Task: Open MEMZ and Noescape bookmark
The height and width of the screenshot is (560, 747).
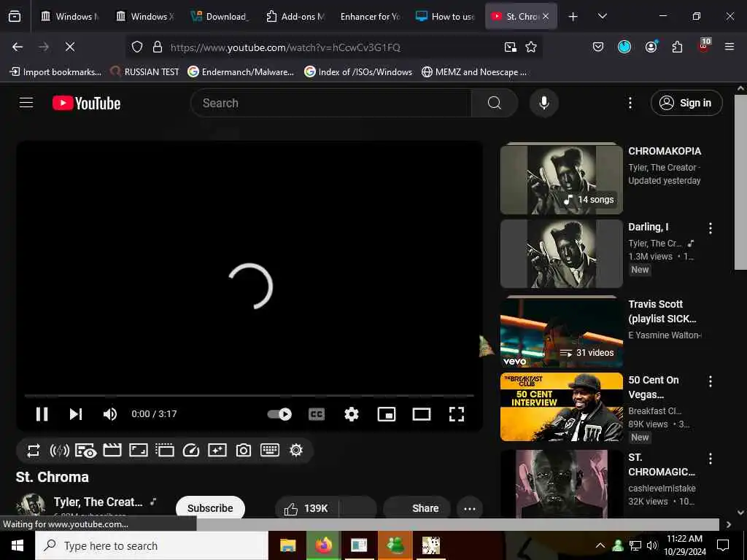Action: 474,72
